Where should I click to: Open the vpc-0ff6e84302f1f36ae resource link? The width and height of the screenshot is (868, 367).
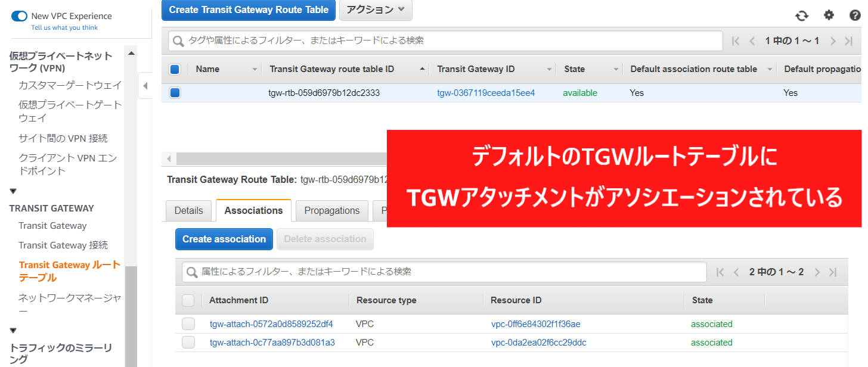coord(535,324)
